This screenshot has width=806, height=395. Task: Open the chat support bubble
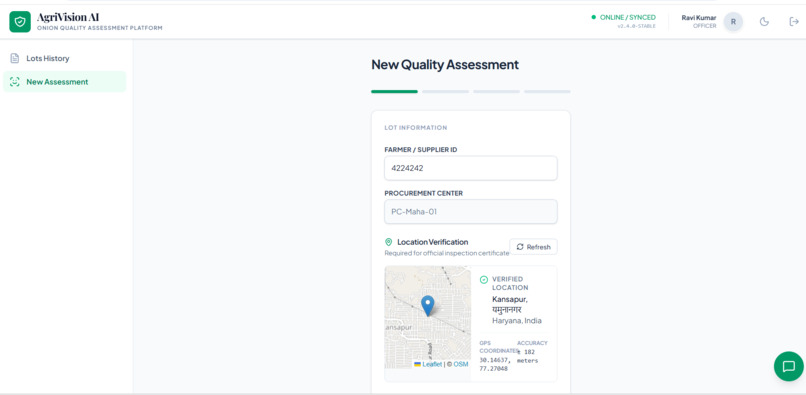(789, 366)
